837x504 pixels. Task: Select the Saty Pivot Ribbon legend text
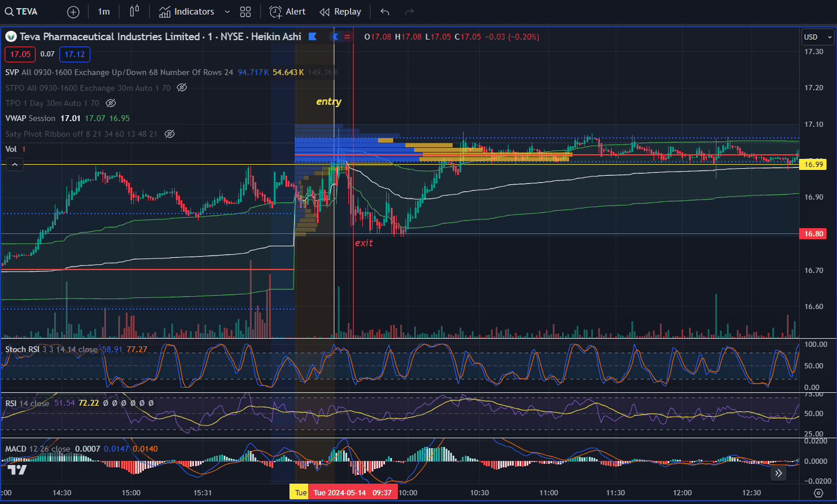tap(82, 134)
